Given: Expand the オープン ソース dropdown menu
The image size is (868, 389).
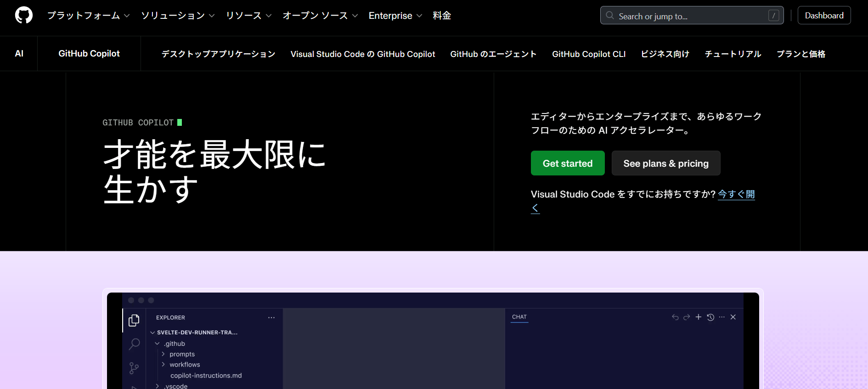Looking at the screenshot, I should (320, 16).
